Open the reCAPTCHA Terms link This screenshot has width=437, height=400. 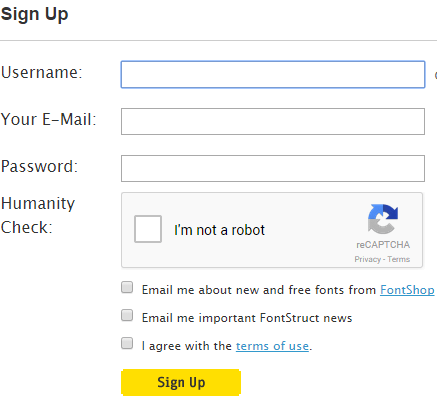pyautogui.click(x=399, y=259)
